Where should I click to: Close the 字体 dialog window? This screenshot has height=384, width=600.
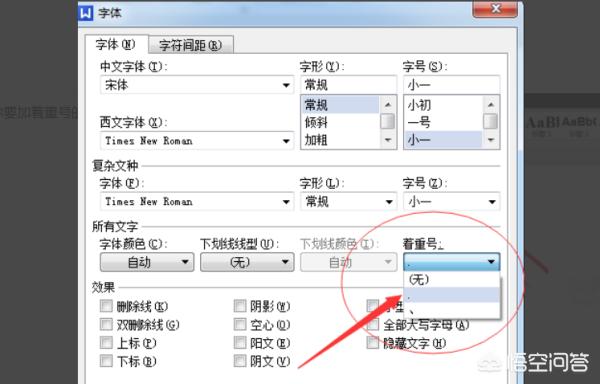(x=496, y=9)
